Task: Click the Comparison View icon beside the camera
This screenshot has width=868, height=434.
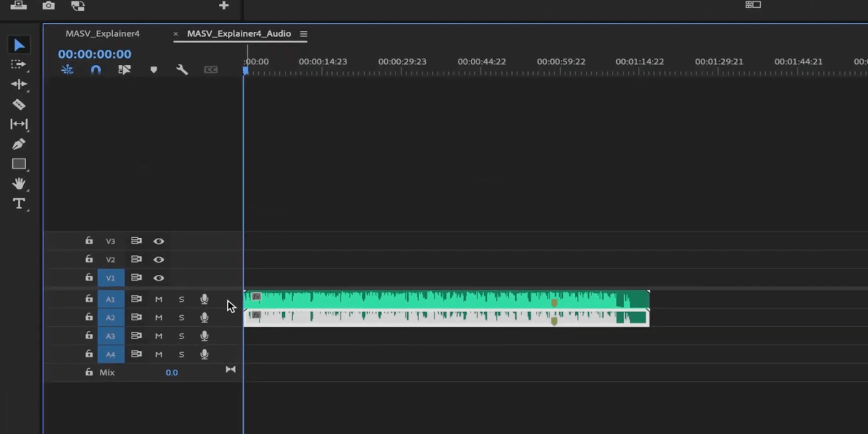Action: tap(77, 5)
